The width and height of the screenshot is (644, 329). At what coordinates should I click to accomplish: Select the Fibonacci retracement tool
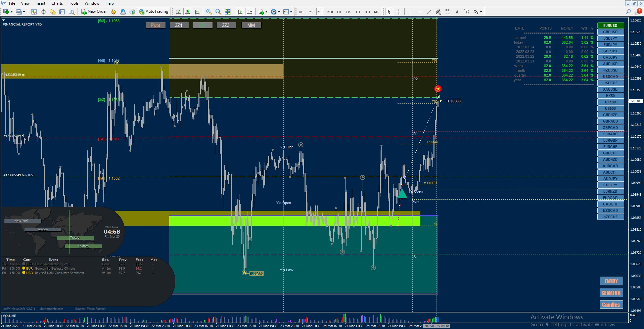point(448,12)
